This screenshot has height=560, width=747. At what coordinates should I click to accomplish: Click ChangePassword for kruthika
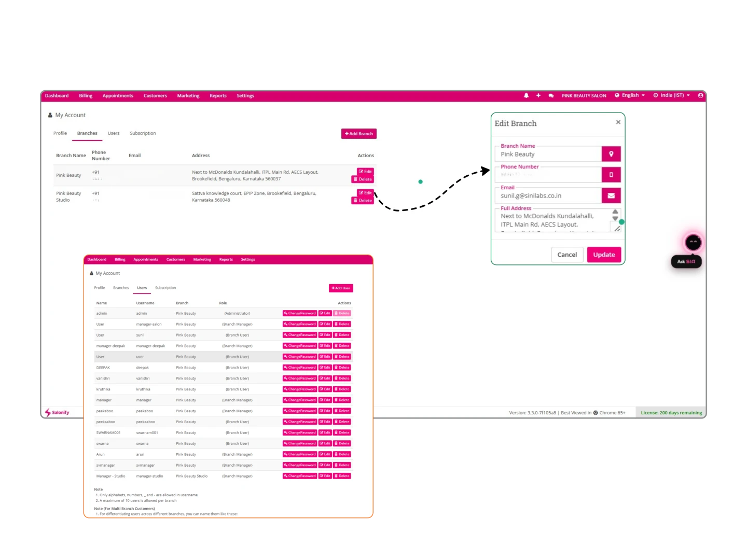[300, 389]
